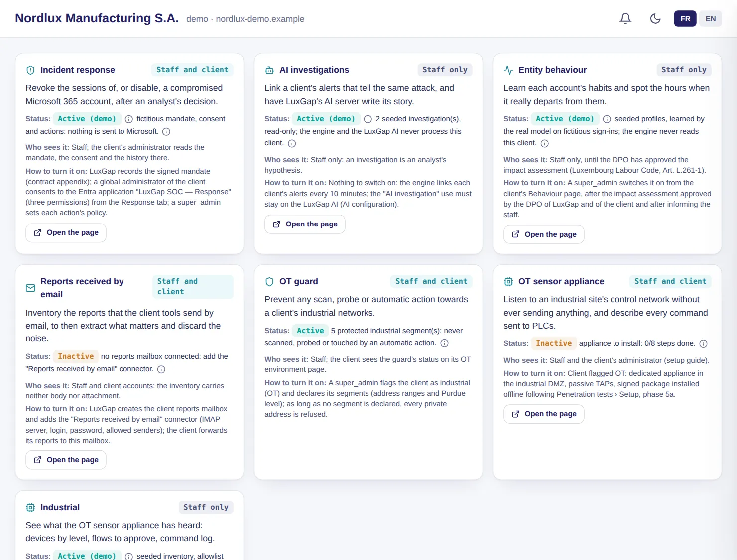This screenshot has width=737, height=560.
Task: Switch language to EN
Action: (x=711, y=19)
